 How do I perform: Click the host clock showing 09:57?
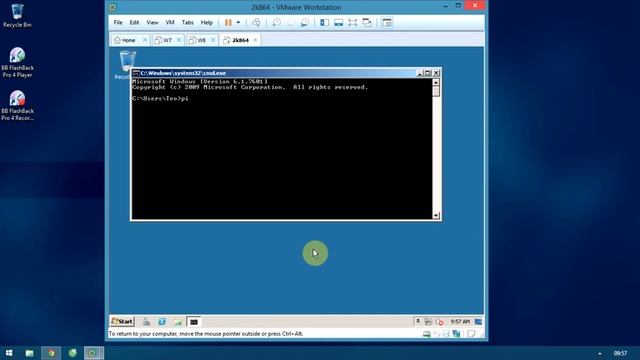[x=620, y=353]
